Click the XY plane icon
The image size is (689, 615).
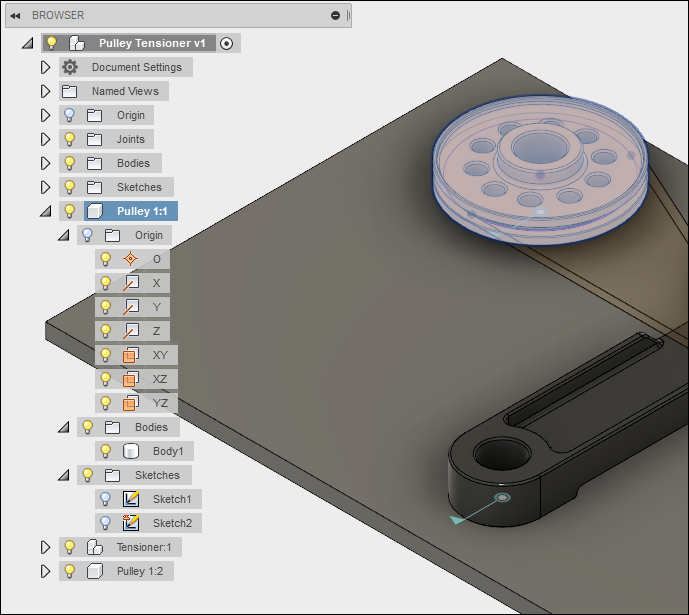(x=131, y=355)
